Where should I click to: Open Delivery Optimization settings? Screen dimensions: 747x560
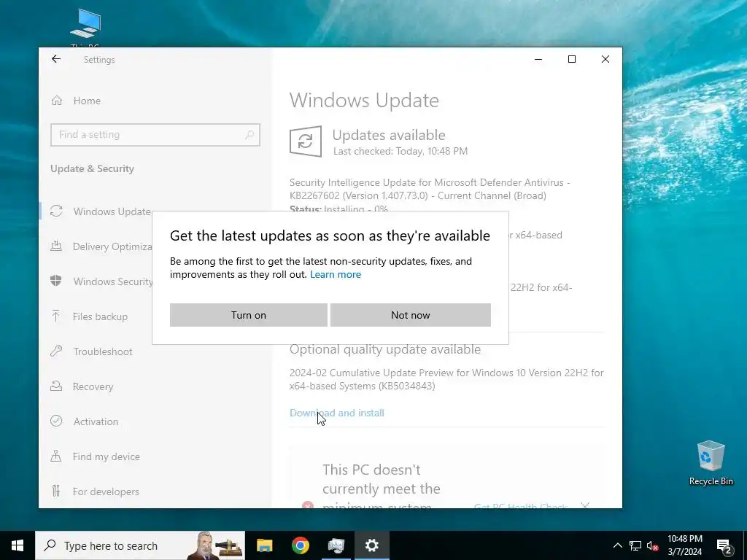112,246
